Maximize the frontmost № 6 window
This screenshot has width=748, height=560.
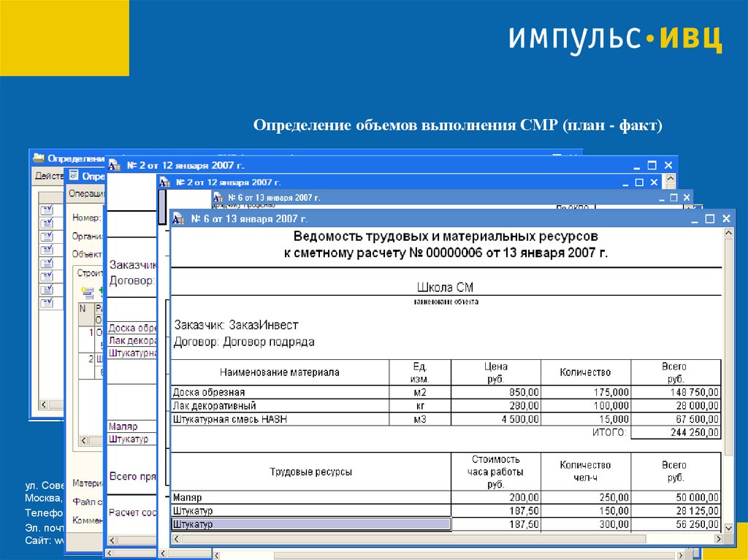[710, 218]
